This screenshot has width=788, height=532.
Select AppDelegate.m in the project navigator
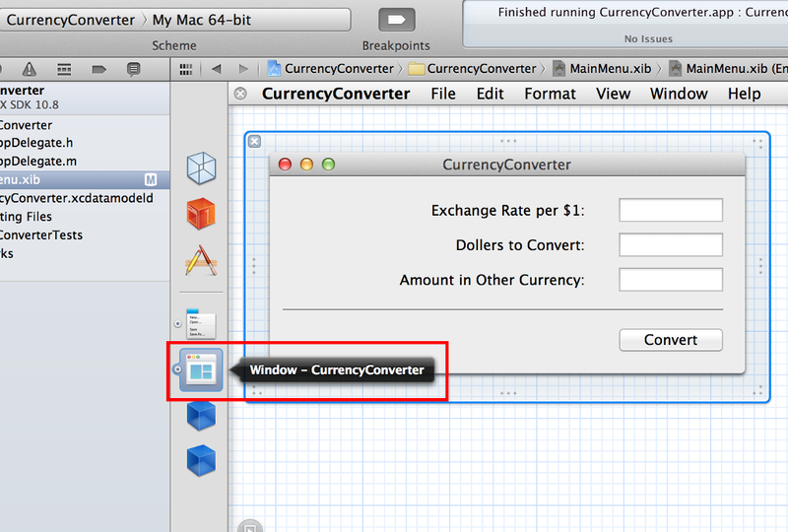pyautogui.click(x=39, y=162)
